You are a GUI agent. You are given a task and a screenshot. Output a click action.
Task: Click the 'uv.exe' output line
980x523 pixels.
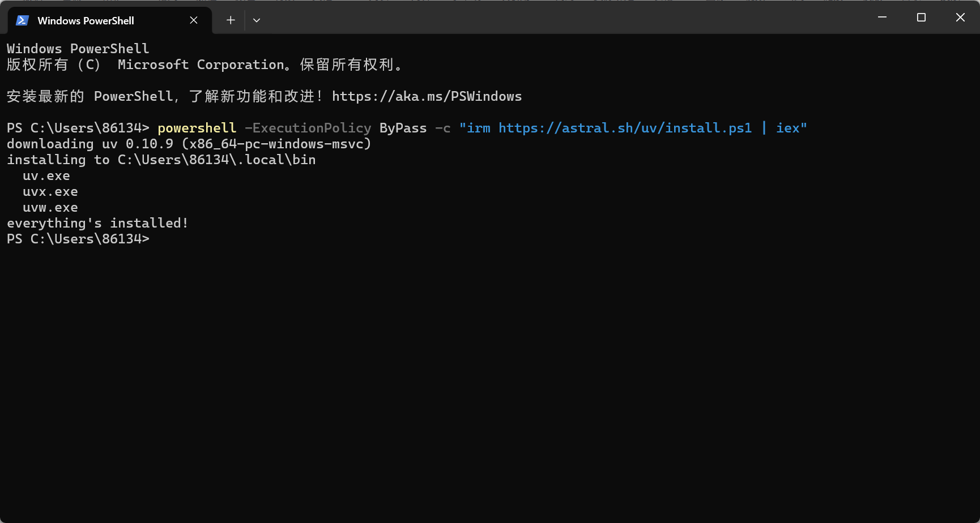point(46,175)
